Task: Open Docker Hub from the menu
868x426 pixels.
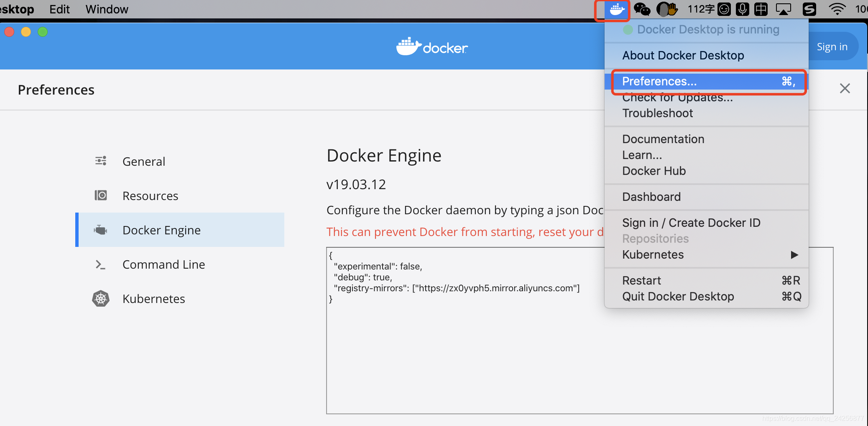Action: (x=707, y=171)
